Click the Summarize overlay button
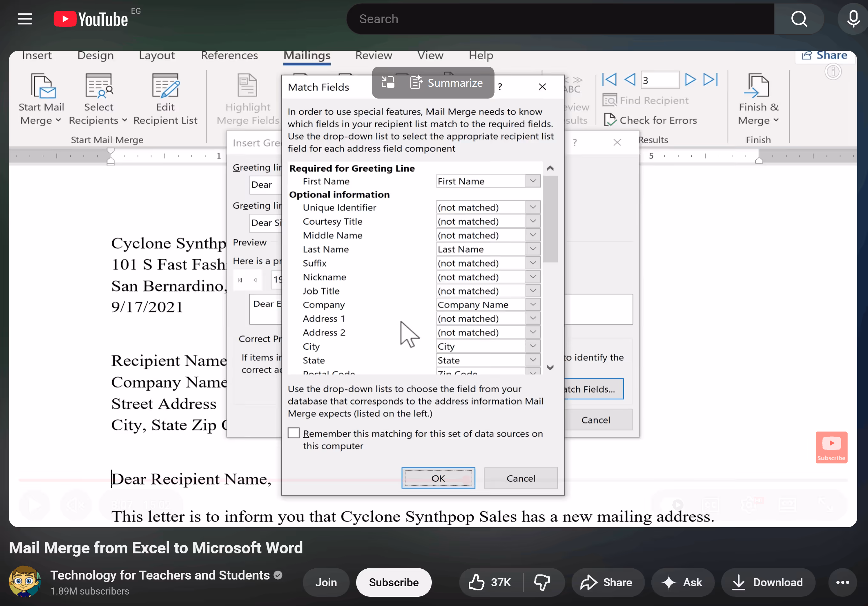Screen dimensions: 868x606 pyautogui.click(x=447, y=83)
